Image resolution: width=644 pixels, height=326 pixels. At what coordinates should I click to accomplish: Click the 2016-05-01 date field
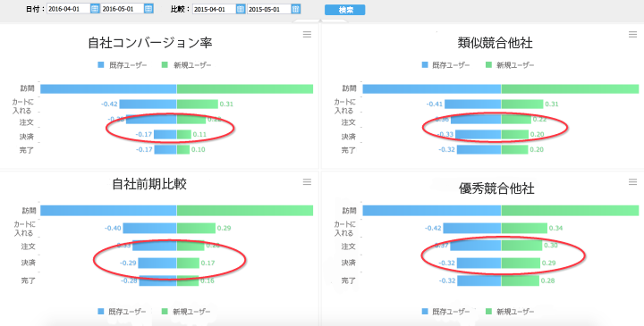(123, 9)
